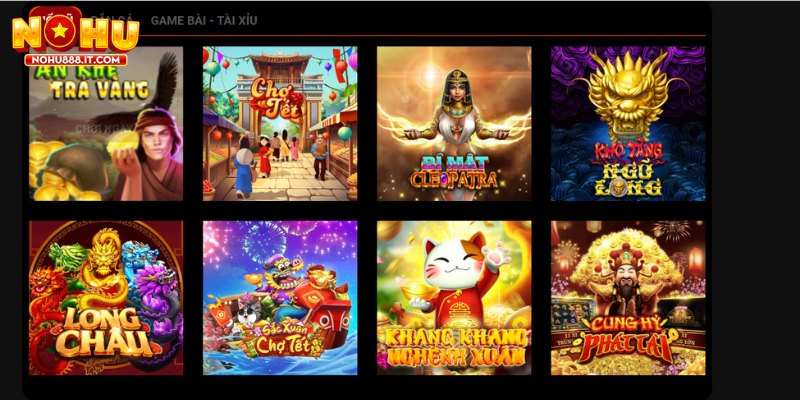The height and width of the screenshot is (400, 800).
Task: Launch the Chợ Tết market game
Action: (x=280, y=123)
